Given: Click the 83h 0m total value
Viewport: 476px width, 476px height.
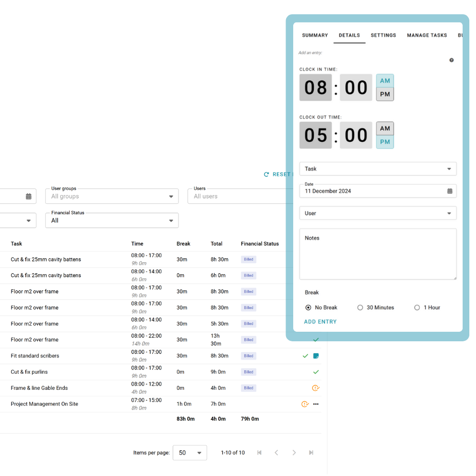Looking at the screenshot, I should (186, 419).
